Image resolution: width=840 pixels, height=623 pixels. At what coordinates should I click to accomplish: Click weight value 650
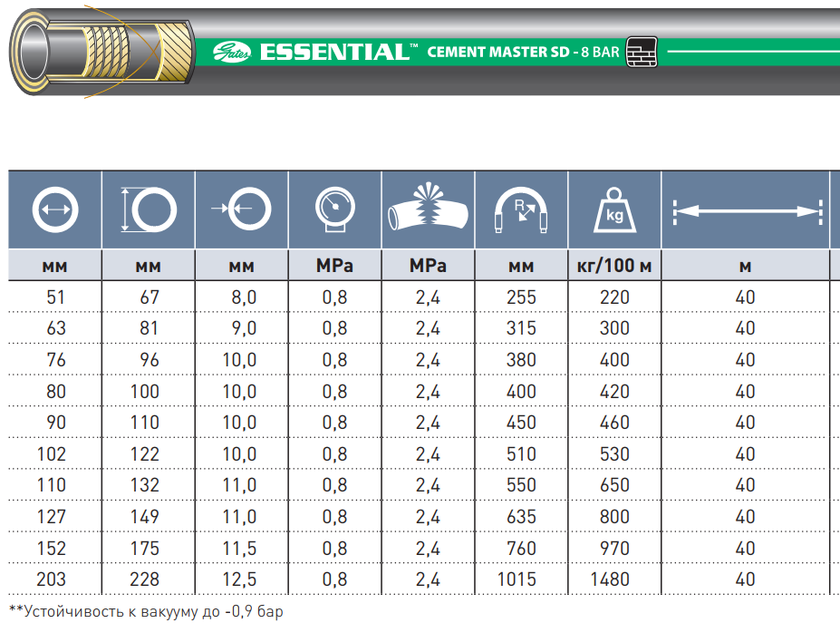point(614,485)
